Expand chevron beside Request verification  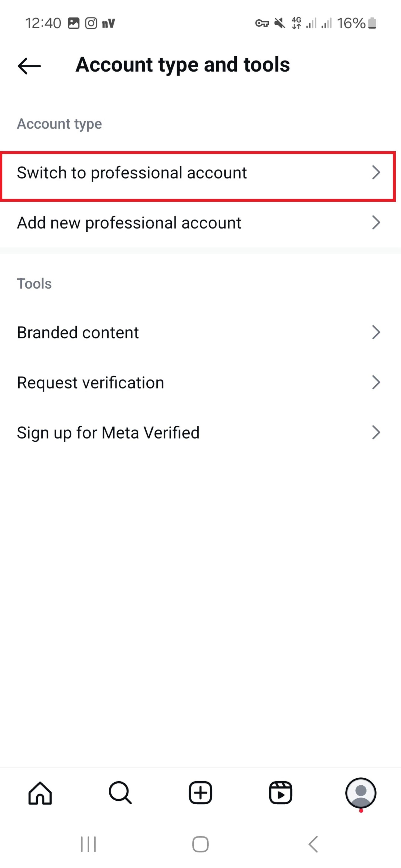pos(376,382)
